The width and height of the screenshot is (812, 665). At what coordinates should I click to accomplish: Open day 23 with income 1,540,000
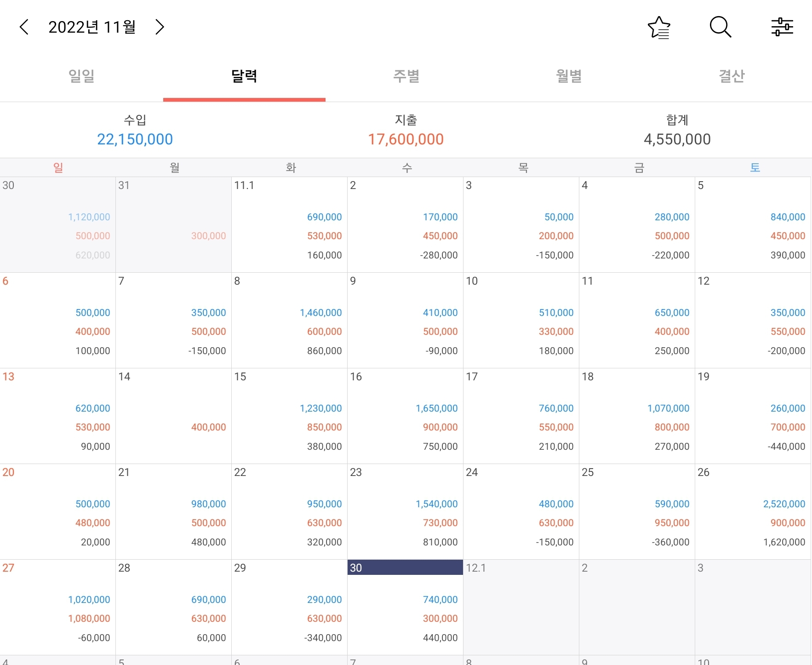[405, 511]
